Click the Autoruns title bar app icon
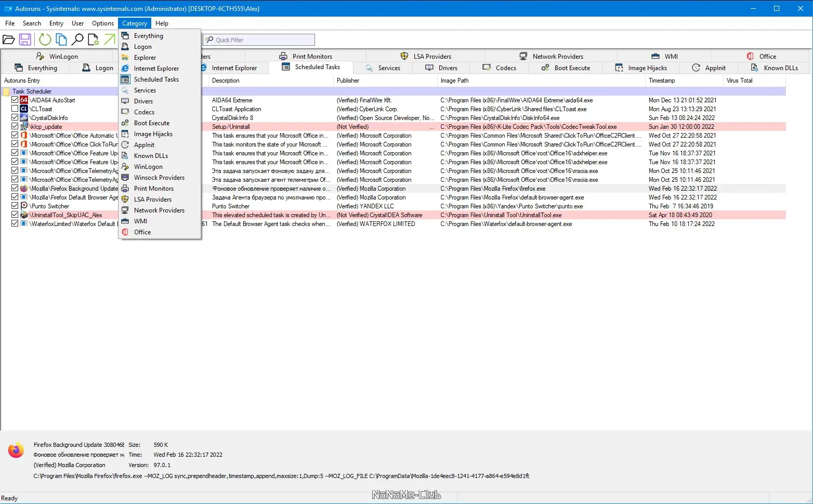 [8, 9]
